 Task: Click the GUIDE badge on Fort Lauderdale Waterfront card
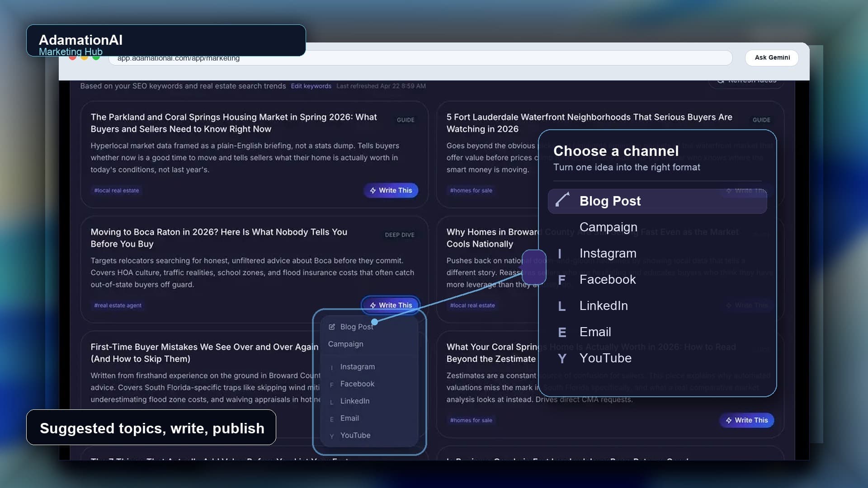coord(761,120)
